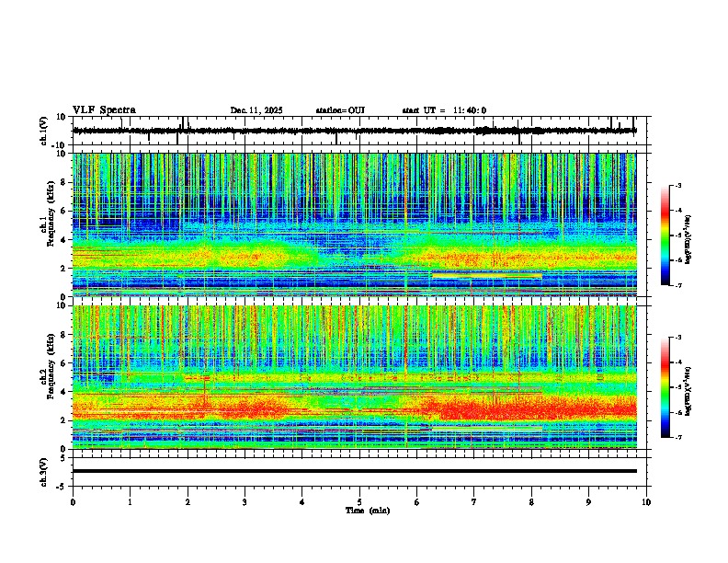728x563 pixels.
Task: Click time axis tick label '9'
Action: pyautogui.click(x=588, y=502)
